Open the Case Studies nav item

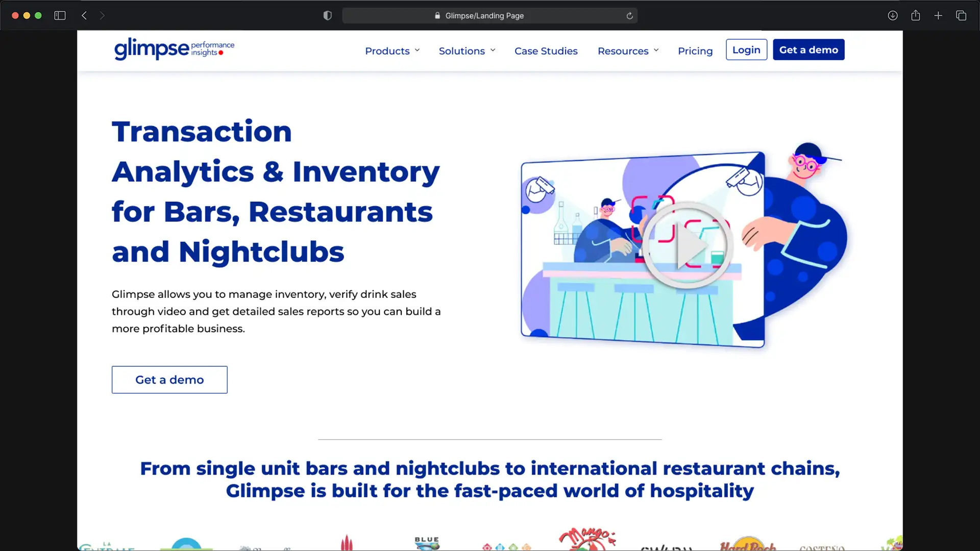[546, 51]
